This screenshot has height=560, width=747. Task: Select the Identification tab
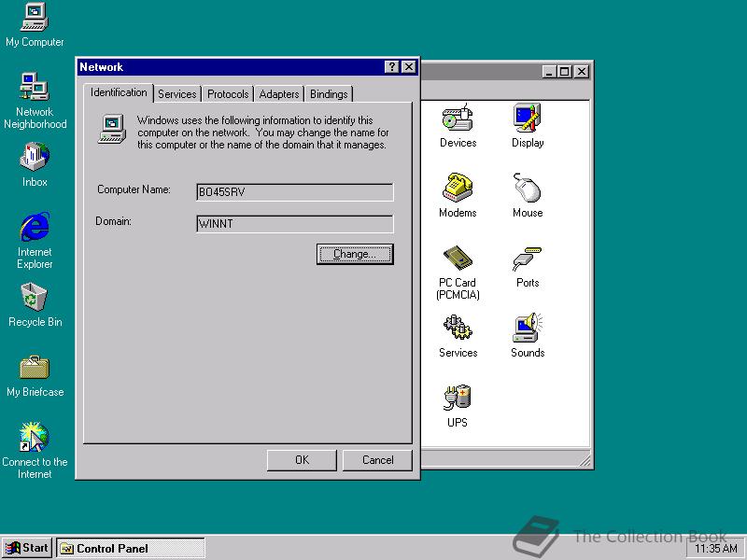coord(119,92)
